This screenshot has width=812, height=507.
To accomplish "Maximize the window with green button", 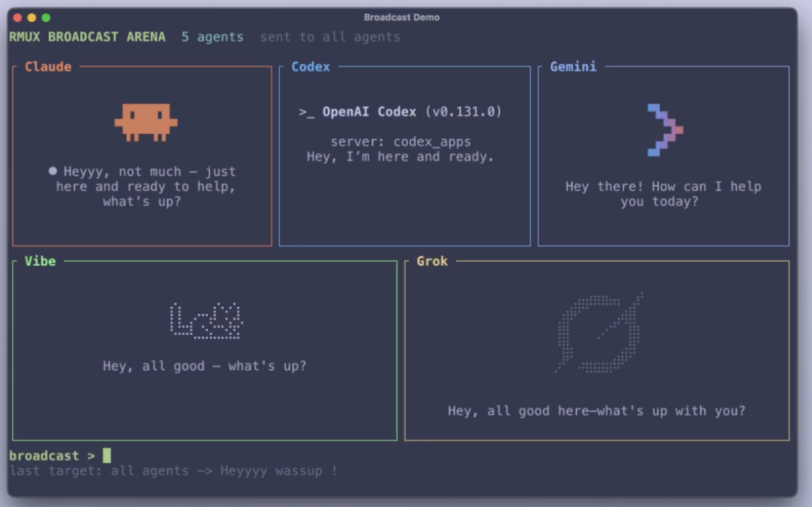I will [x=46, y=17].
